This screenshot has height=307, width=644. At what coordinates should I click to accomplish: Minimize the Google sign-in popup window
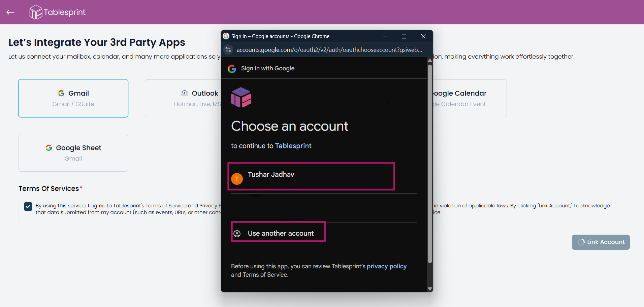tap(385, 36)
